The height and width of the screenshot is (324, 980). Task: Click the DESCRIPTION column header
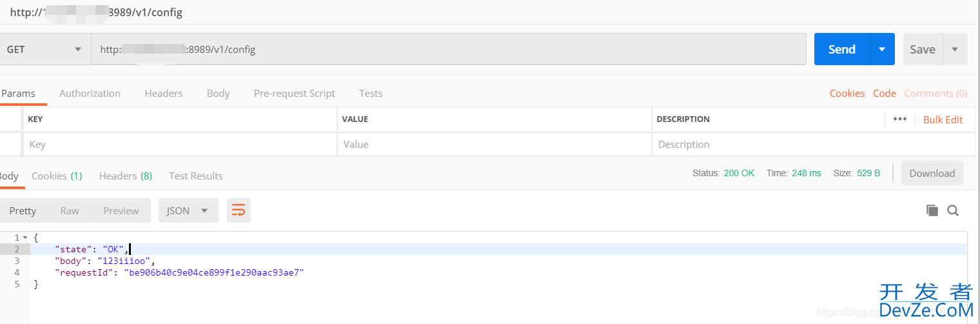click(683, 119)
